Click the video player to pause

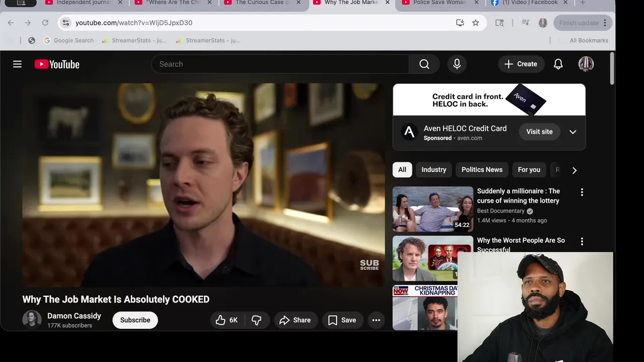(203, 185)
